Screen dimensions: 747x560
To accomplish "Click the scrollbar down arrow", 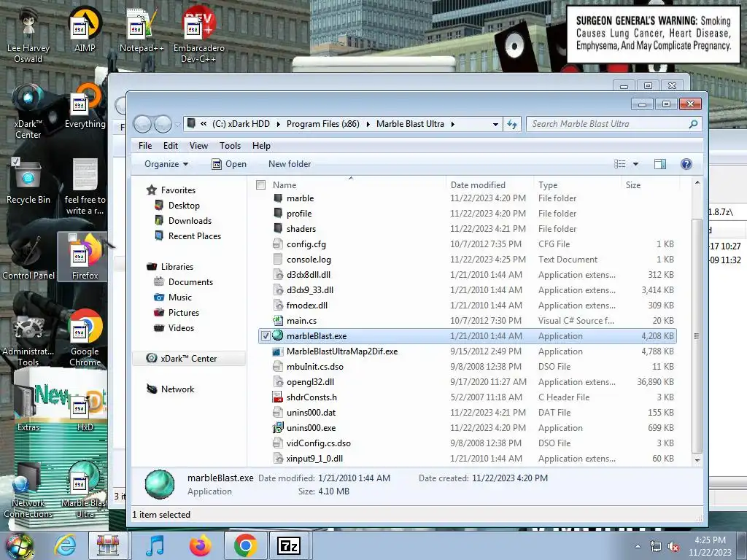I will pos(697,460).
